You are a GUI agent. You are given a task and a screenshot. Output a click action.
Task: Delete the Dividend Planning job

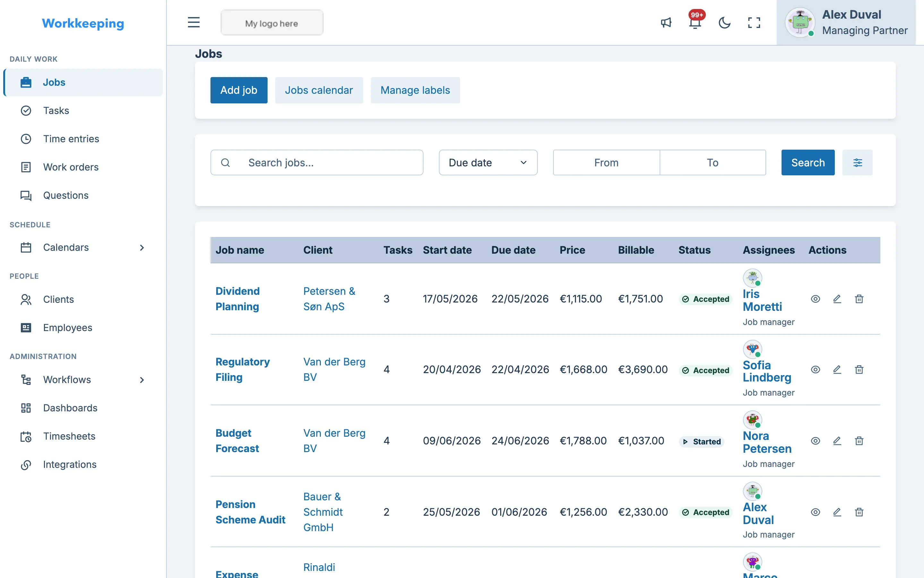coord(859,299)
